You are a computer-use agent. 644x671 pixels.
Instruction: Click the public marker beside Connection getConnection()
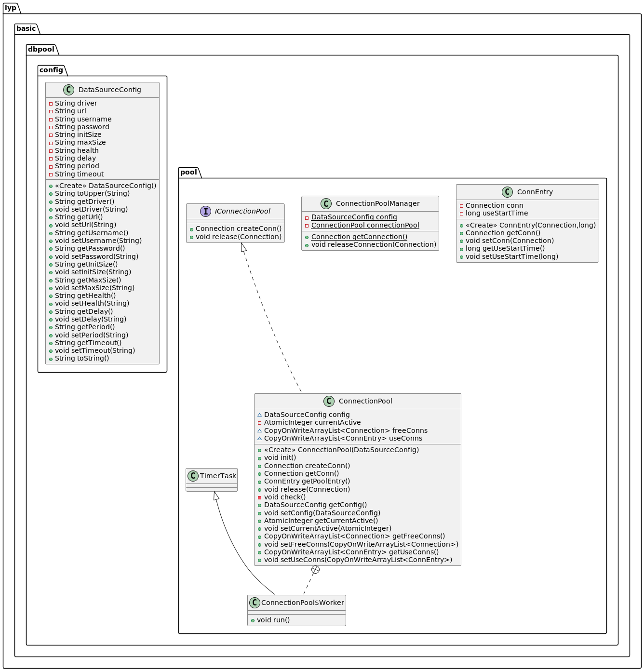coord(307,237)
